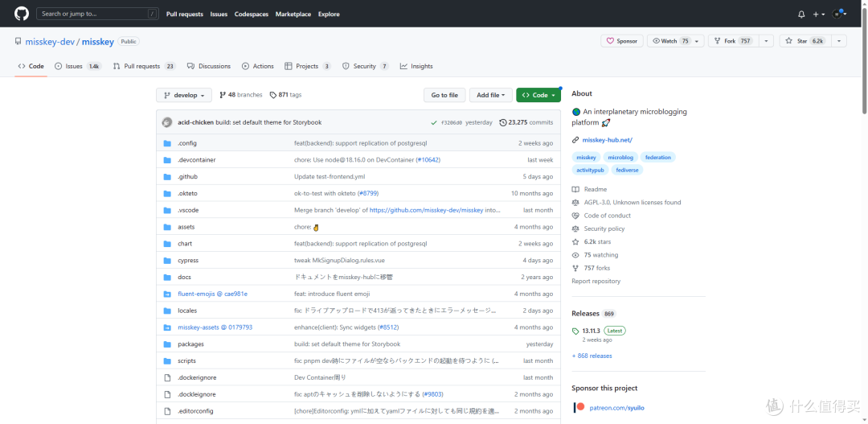Star the misskey repository
The height and width of the screenshot is (424, 868).
coord(805,41)
